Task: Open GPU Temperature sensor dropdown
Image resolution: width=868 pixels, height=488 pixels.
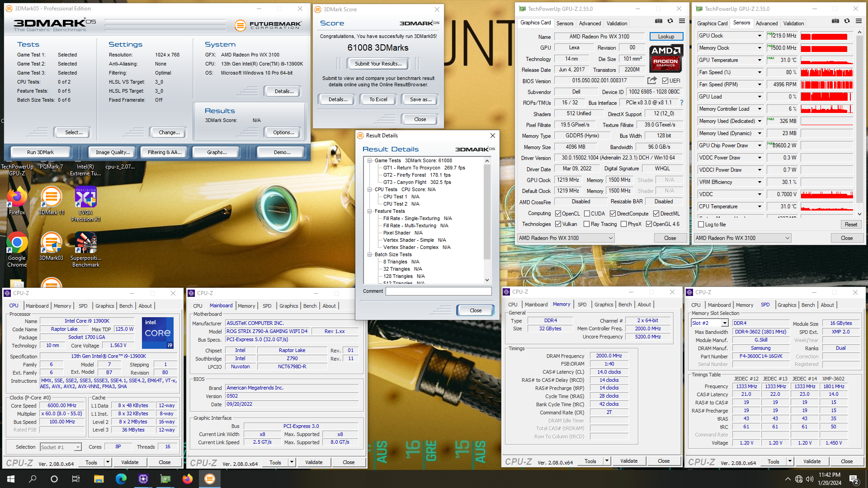Action: coord(759,60)
